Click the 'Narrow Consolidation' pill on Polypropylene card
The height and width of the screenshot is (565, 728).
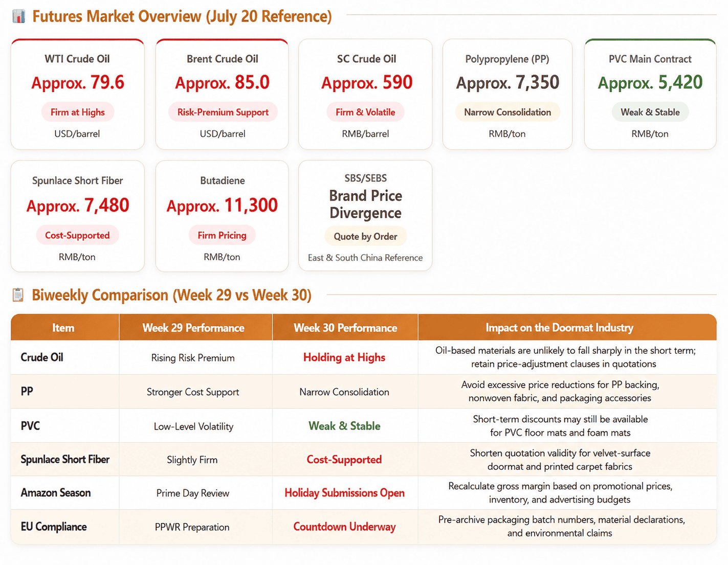tap(508, 112)
